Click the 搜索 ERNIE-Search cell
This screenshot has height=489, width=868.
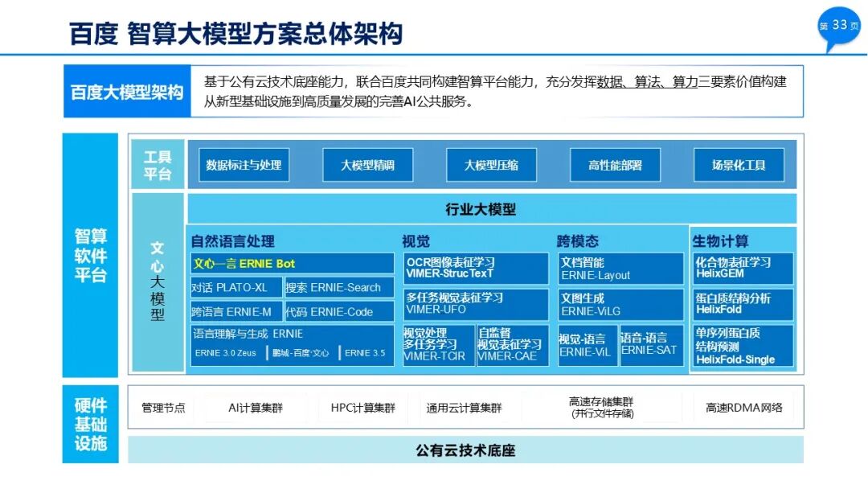pyautogui.click(x=339, y=287)
